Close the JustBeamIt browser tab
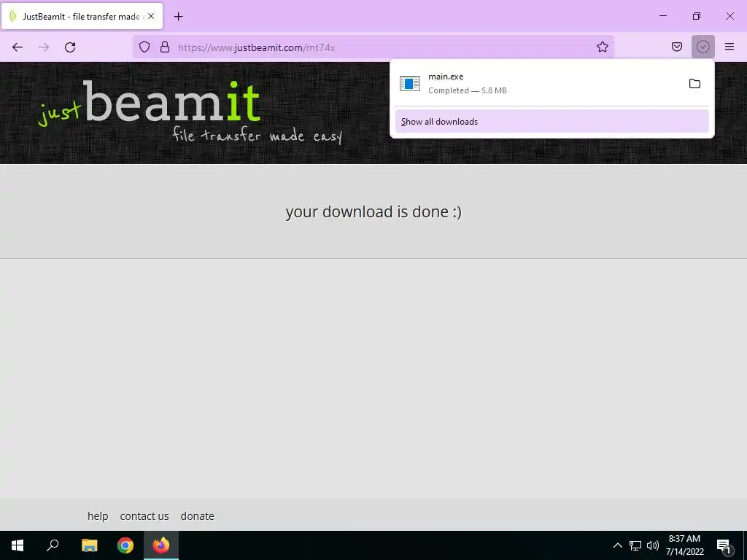Viewport: 747px width, 560px height. pos(151,16)
